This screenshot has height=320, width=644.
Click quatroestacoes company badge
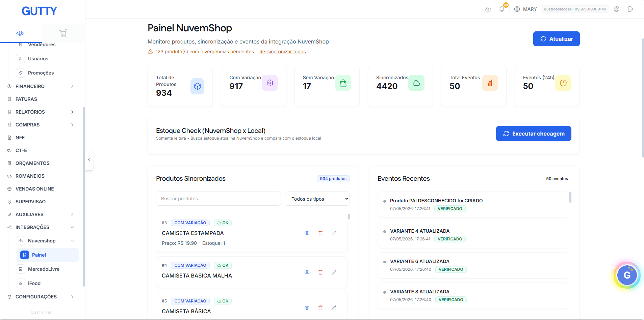tap(575, 9)
